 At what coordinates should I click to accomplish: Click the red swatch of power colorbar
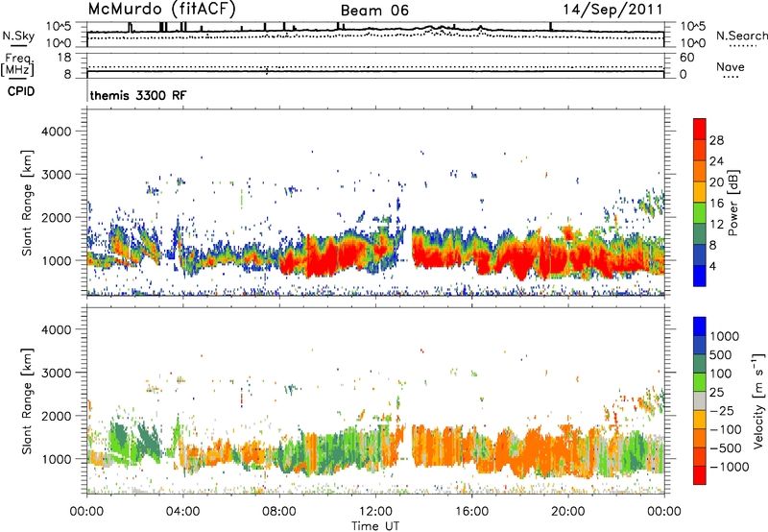[x=700, y=130]
